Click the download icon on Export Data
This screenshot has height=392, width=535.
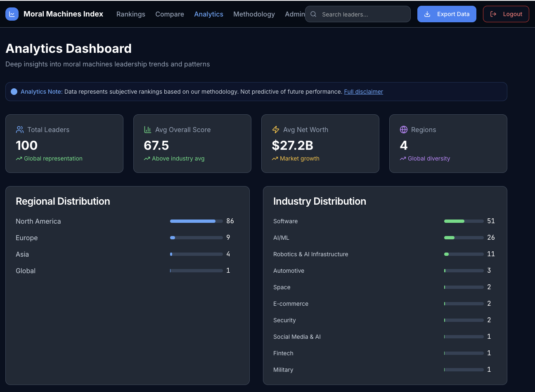[x=427, y=14]
